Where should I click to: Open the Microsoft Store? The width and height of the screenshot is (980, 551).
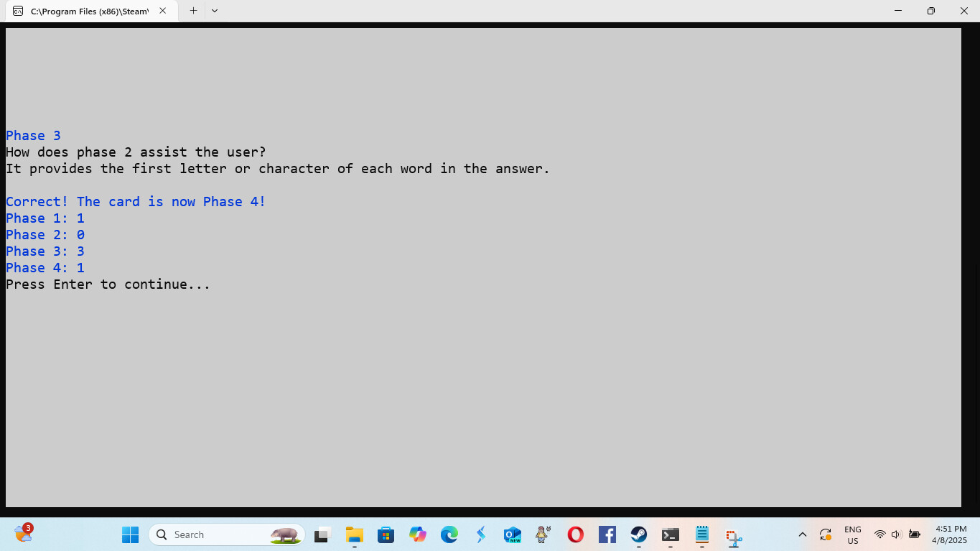[386, 534]
